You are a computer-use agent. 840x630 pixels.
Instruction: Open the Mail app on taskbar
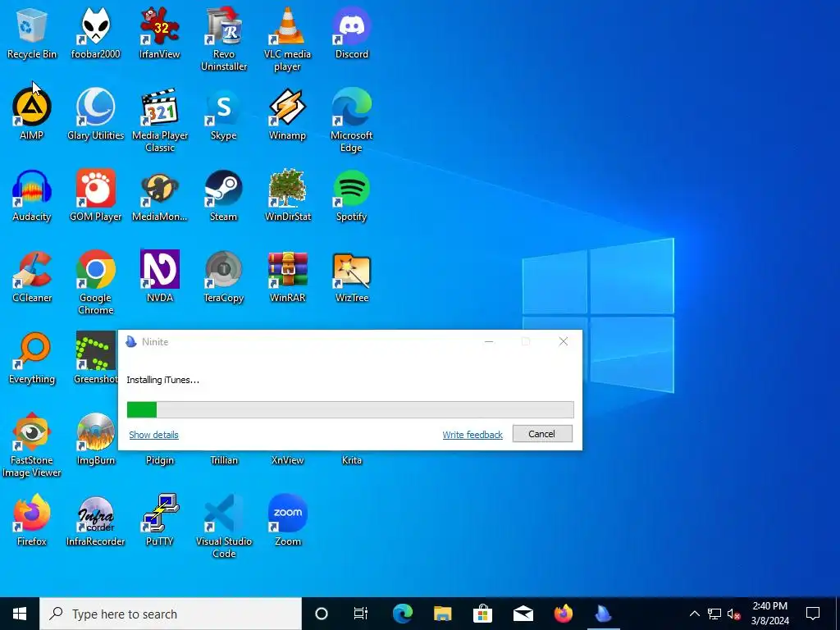pyautogui.click(x=523, y=614)
